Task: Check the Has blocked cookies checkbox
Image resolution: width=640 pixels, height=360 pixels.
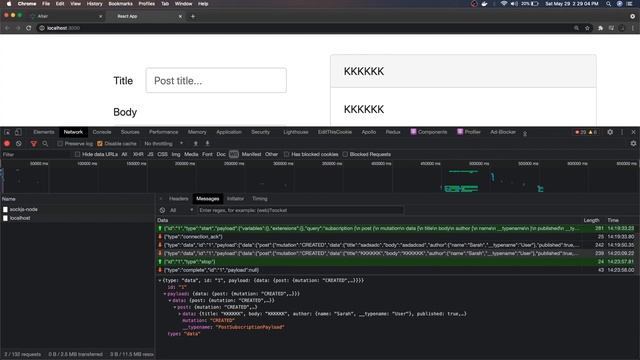Action: pos(287,154)
